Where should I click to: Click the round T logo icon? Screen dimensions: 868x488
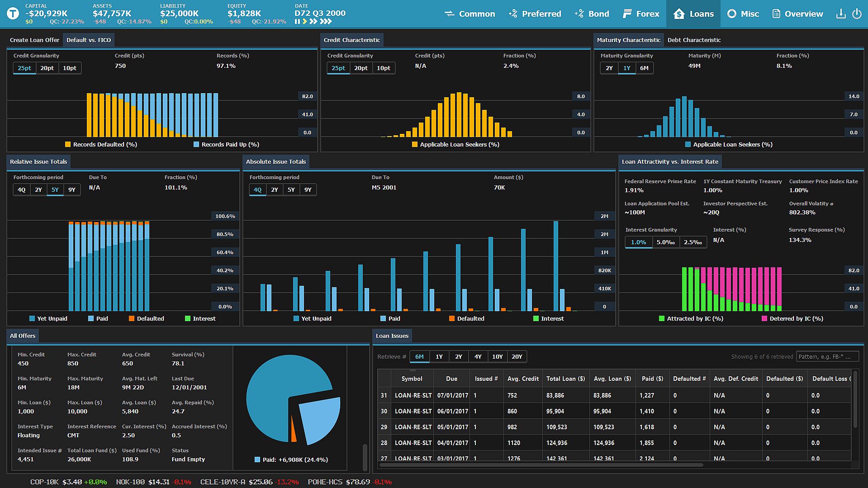tap(13, 14)
